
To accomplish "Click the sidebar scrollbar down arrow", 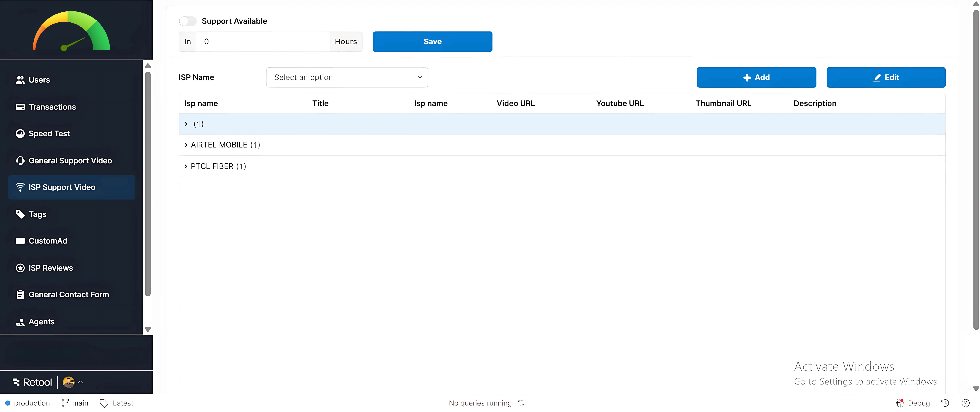I will (x=148, y=329).
